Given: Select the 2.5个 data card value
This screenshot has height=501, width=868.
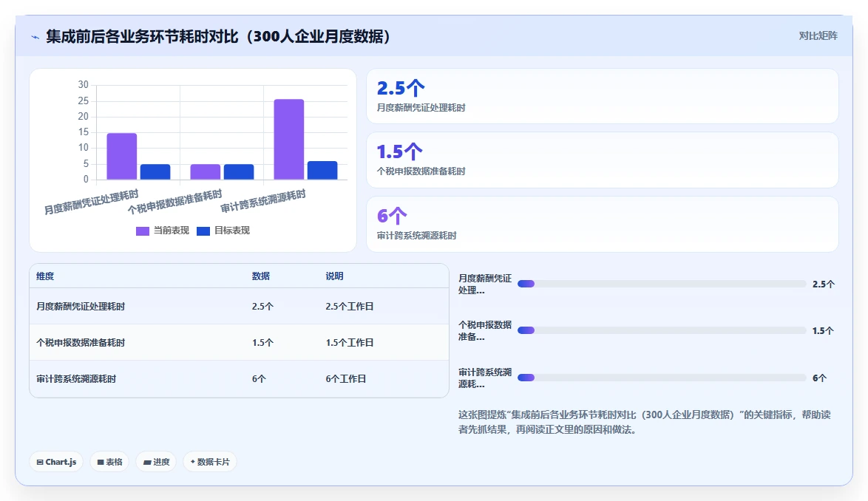Looking at the screenshot, I should 401,89.
